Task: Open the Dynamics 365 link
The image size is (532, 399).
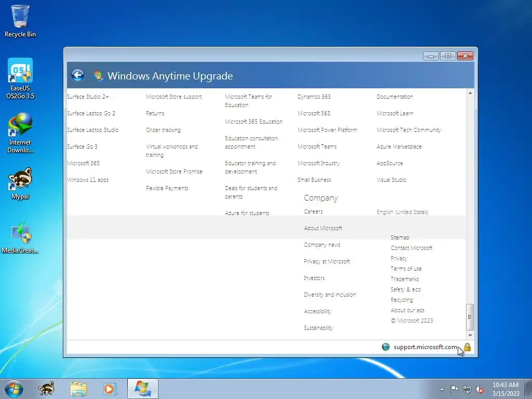Action: coord(314,97)
